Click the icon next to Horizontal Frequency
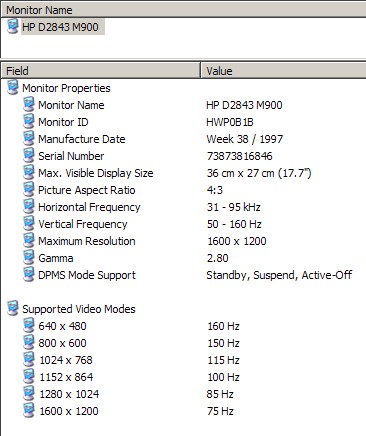Viewport: 366px width, 436px height. click(29, 206)
